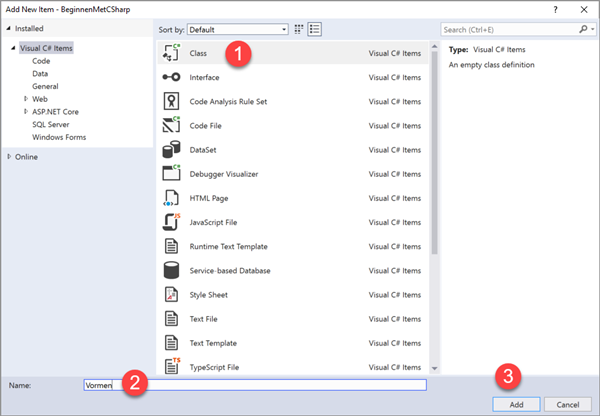Select the Windows Forms category
Screen dimensions: 600x416
point(59,137)
